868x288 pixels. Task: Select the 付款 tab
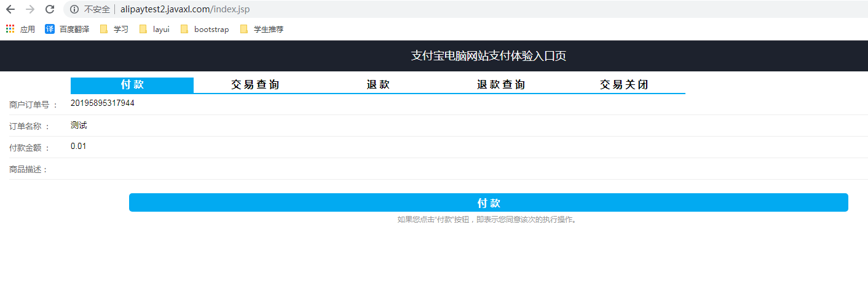tap(132, 85)
